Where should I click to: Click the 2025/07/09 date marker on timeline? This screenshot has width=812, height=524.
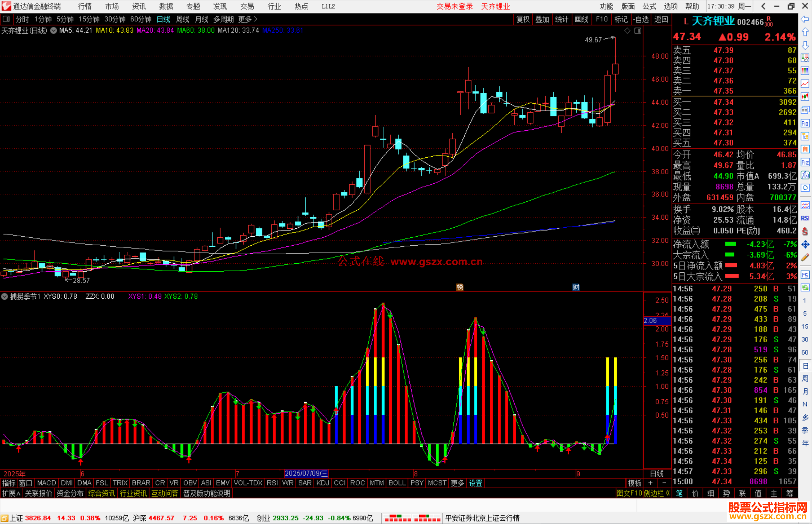pyautogui.click(x=306, y=473)
